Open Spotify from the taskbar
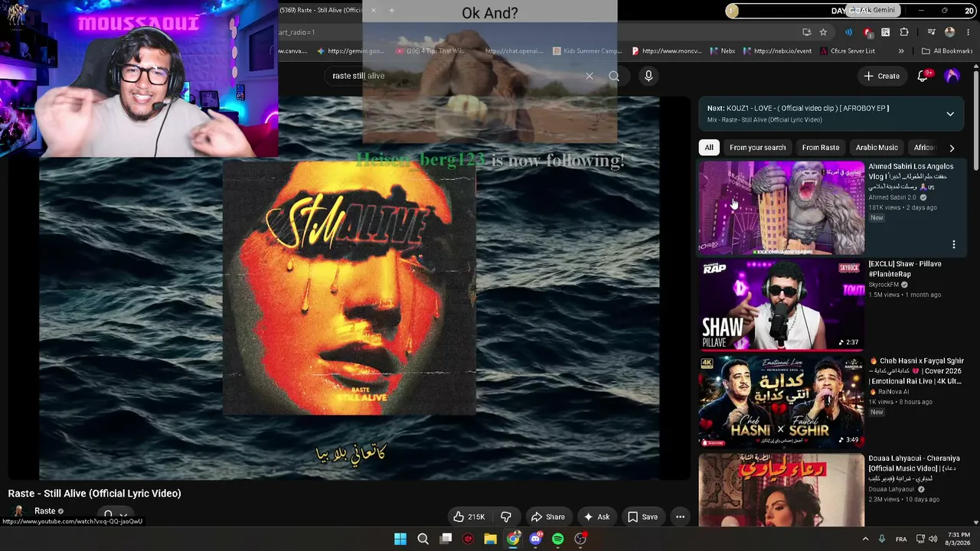The width and height of the screenshot is (980, 551). 558,539
